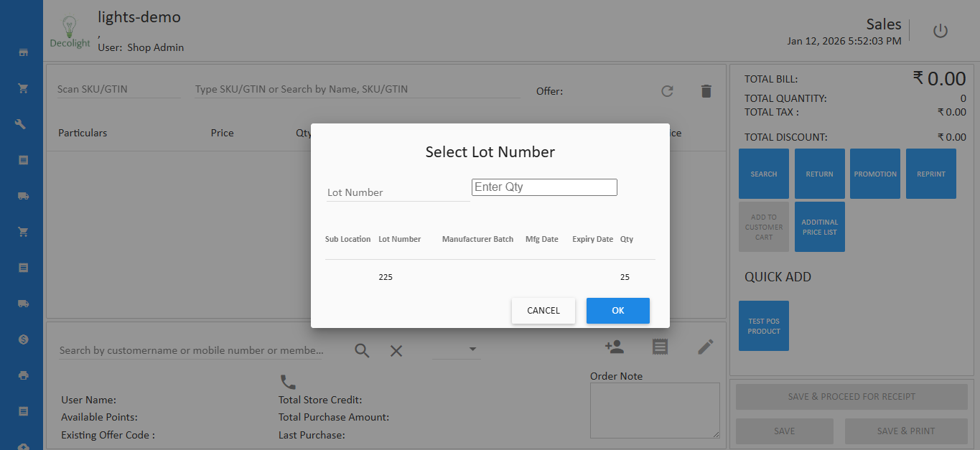The height and width of the screenshot is (450, 980).
Task: Open the shopping cart section from sidebar
Action: 22,88
